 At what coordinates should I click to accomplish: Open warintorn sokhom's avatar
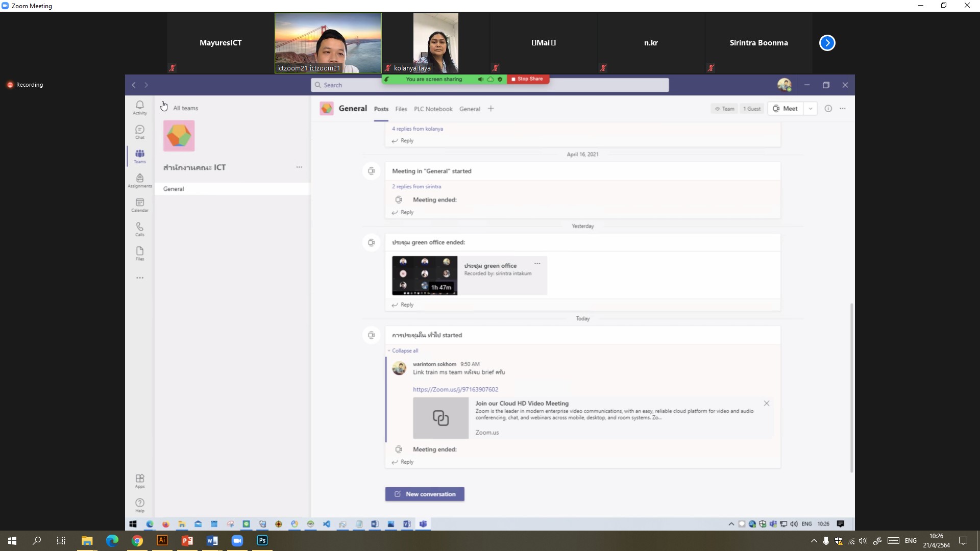(x=399, y=368)
